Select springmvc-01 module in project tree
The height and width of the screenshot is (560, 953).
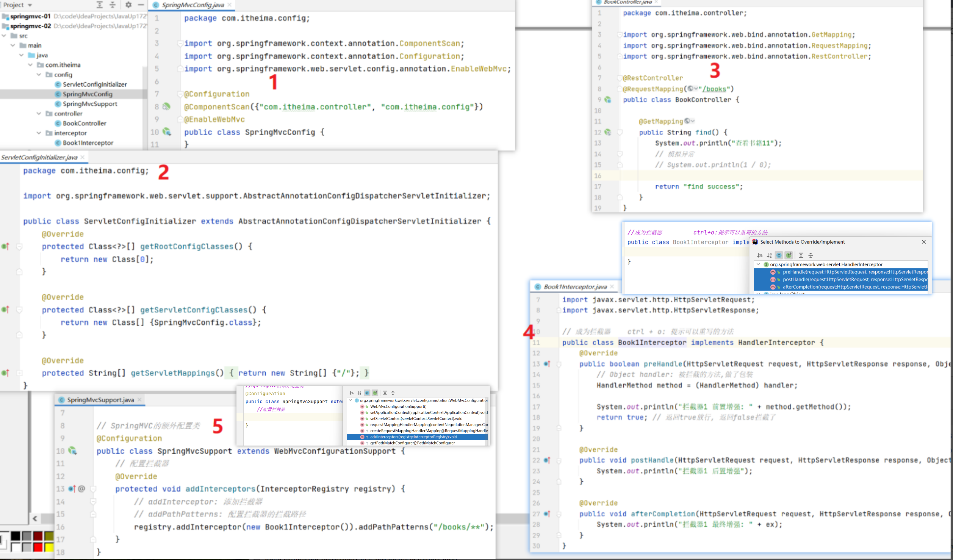tap(30, 16)
